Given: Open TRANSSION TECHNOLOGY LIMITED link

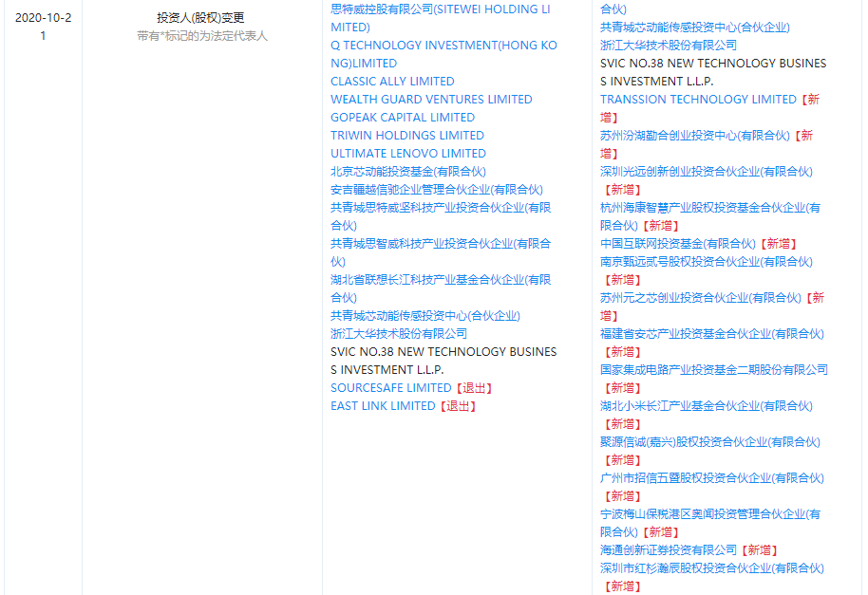Looking at the screenshot, I should [x=698, y=100].
